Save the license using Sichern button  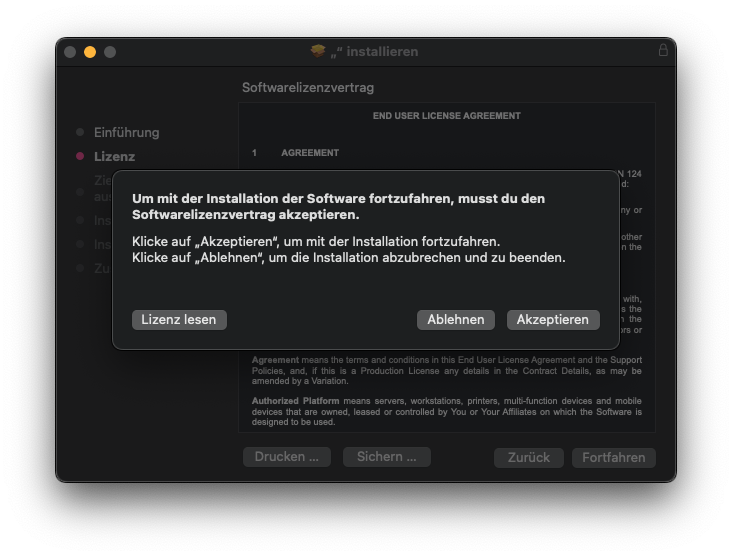386,457
